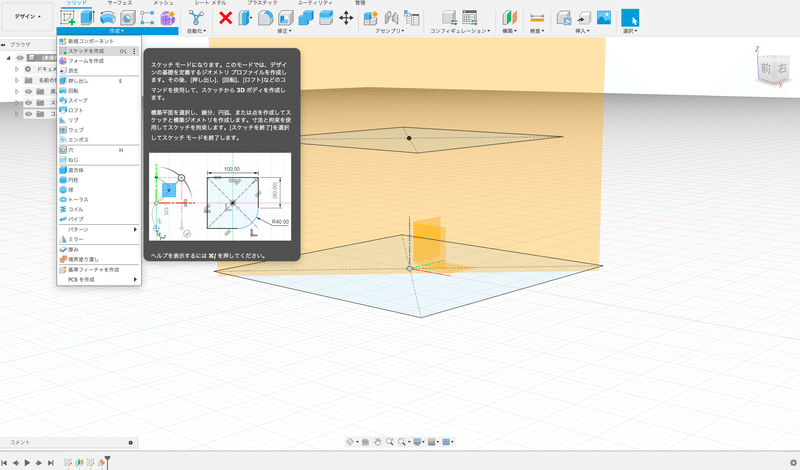Switch to the サーフェス tab
The width and height of the screenshot is (800, 470).
[119, 3]
